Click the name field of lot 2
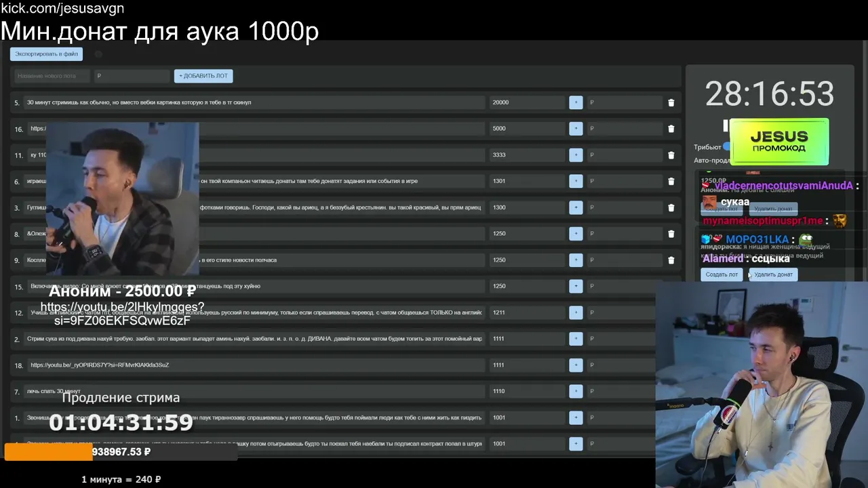Image resolution: width=868 pixels, height=488 pixels. [254, 339]
